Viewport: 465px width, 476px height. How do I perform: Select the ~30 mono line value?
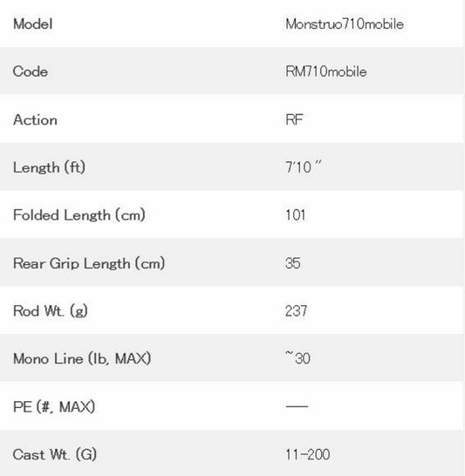(x=297, y=358)
